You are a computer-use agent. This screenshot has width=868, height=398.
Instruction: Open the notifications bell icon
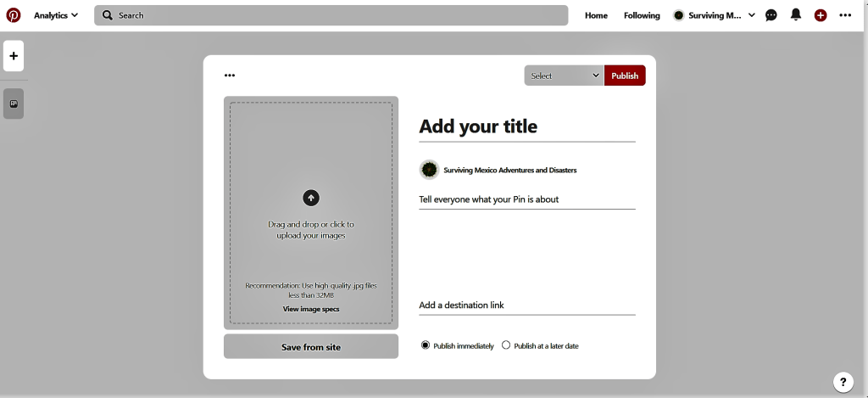point(796,15)
